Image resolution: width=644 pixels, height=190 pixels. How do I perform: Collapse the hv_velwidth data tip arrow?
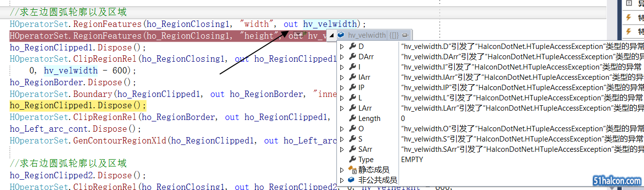[332, 35]
